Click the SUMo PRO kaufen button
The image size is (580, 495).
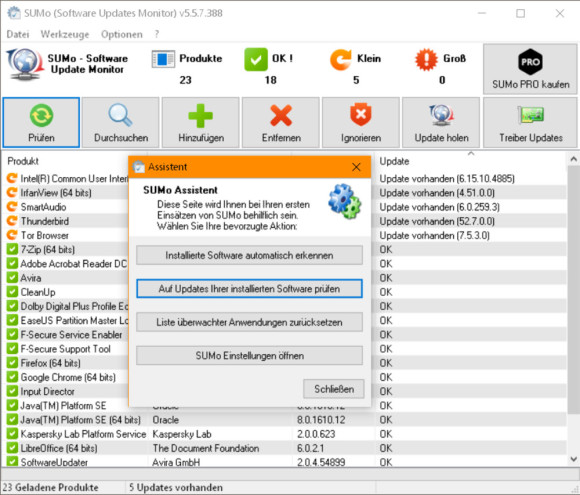point(530,69)
